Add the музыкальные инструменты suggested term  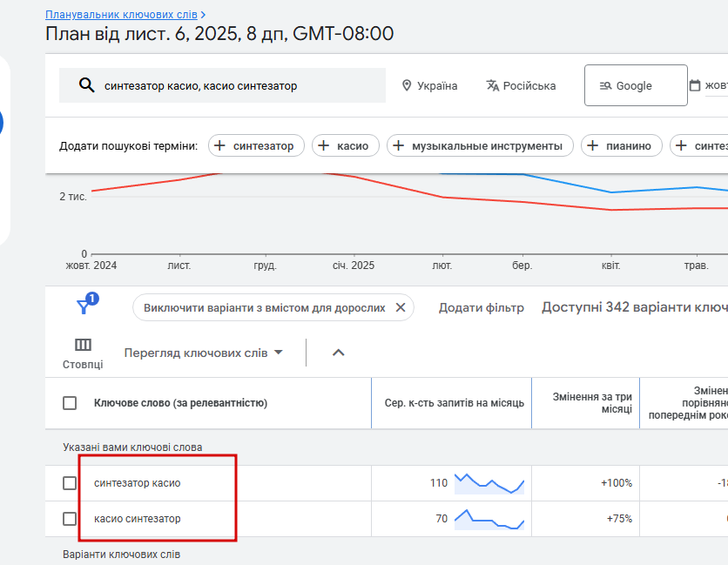[480, 145]
